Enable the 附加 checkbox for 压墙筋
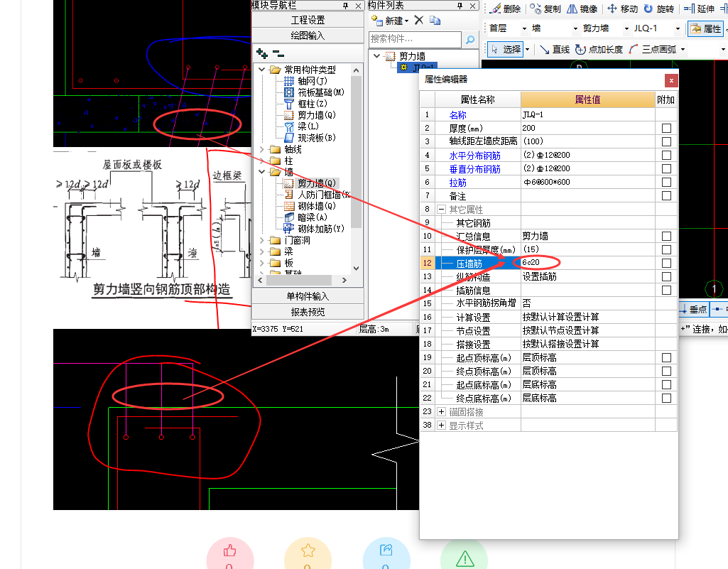Viewport: 728px width, 569px height. click(x=666, y=263)
